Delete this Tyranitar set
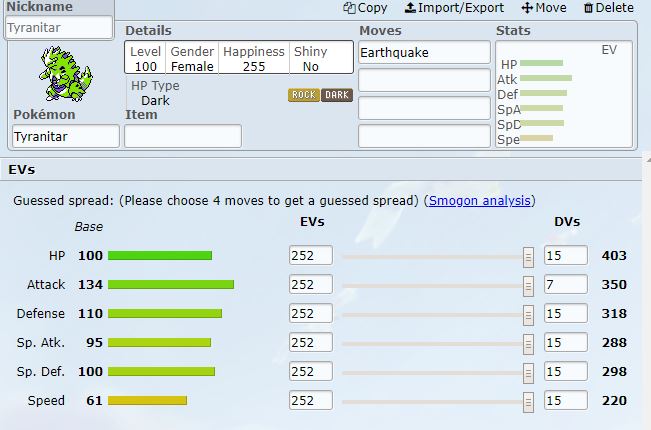651x430 pixels. click(608, 8)
